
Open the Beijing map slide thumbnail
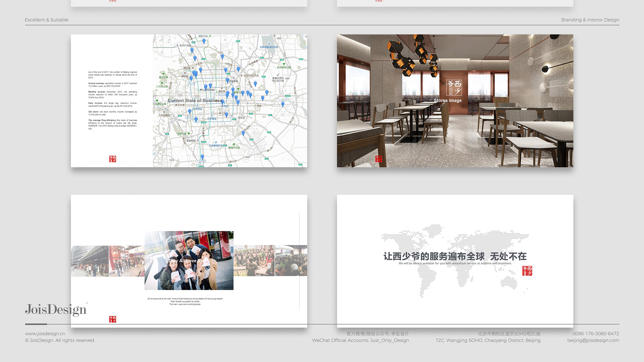(189, 101)
